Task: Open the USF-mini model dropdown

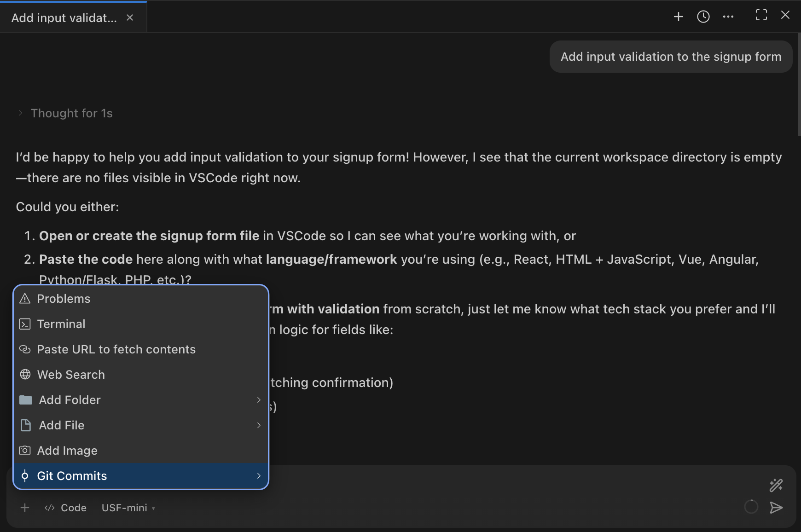Action: pyautogui.click(x=128, y=508)
